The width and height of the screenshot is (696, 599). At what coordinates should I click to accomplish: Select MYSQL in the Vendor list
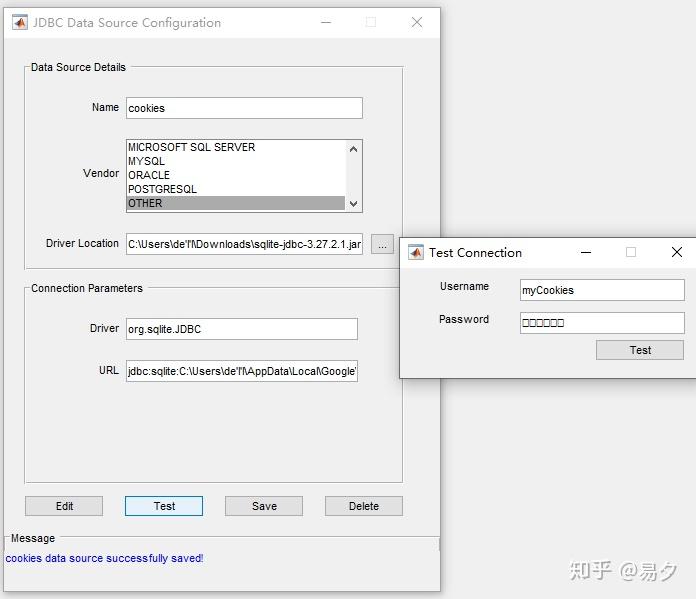(x=236, y=161)
